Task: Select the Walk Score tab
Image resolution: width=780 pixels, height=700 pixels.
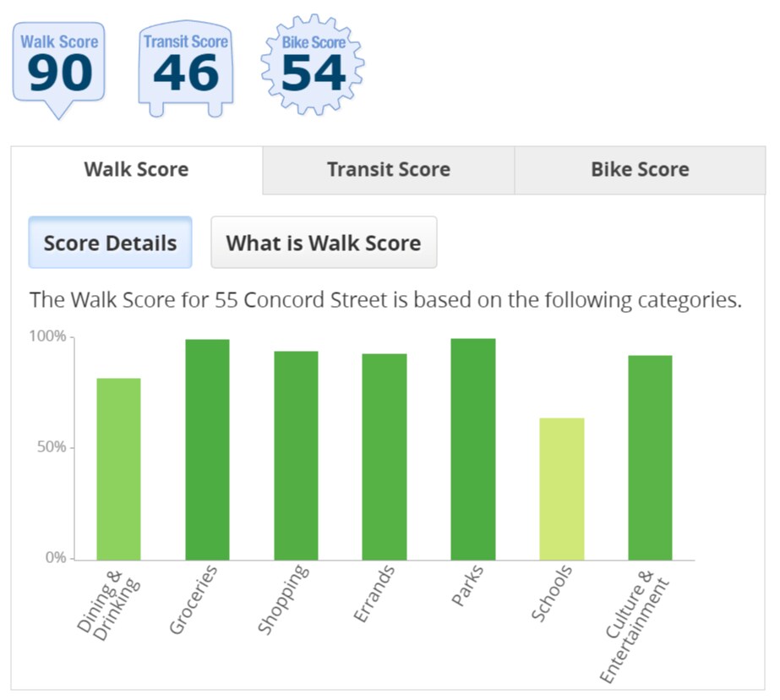Action: click(136, 170)
